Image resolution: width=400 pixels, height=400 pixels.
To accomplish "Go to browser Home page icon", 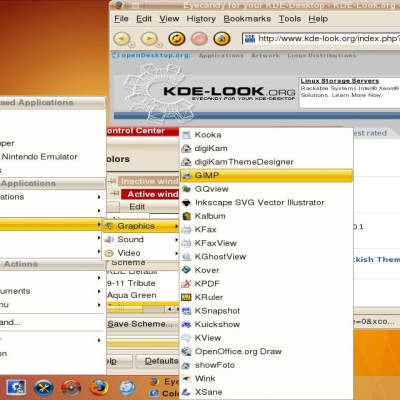I will pyautogui.click(x=222, y=39).
